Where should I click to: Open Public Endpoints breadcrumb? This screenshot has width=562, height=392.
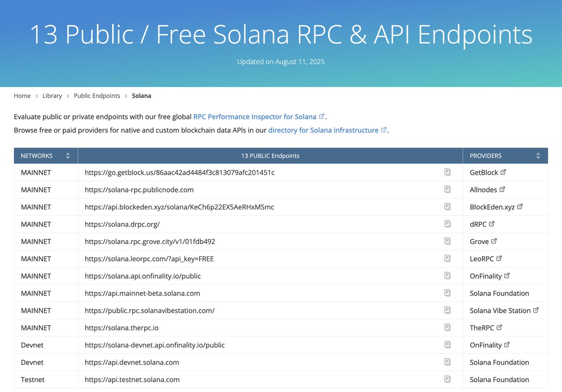point(97,96)
